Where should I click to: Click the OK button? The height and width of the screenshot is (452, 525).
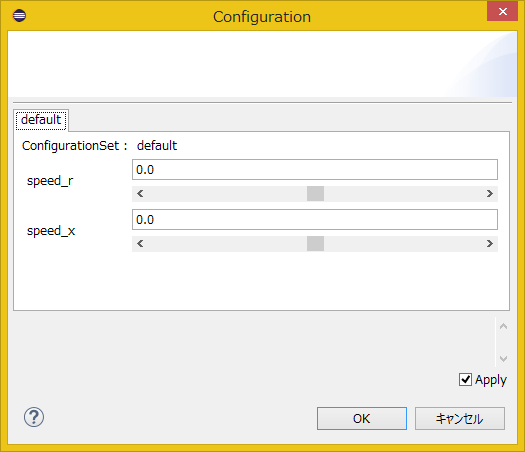[x=362, y=419]
